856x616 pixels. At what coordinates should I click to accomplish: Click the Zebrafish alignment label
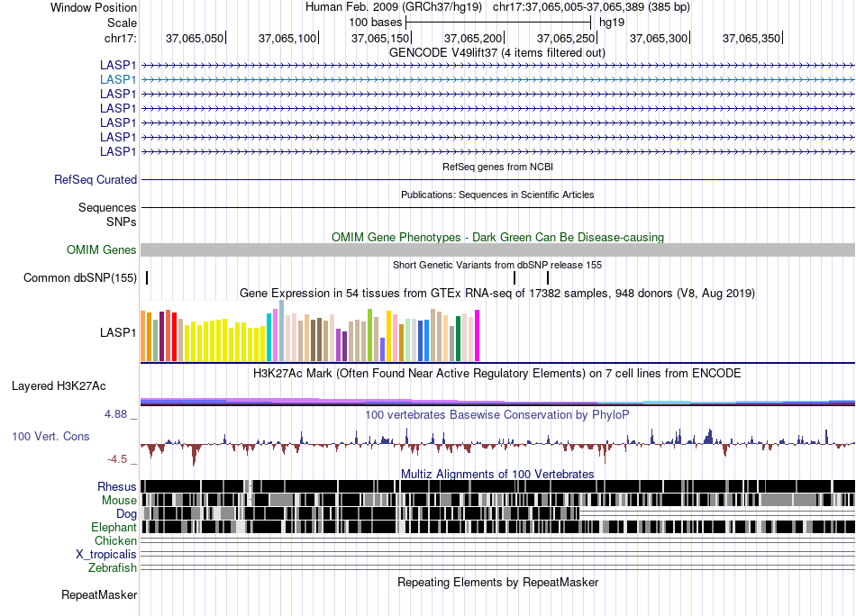coord(113,568)
